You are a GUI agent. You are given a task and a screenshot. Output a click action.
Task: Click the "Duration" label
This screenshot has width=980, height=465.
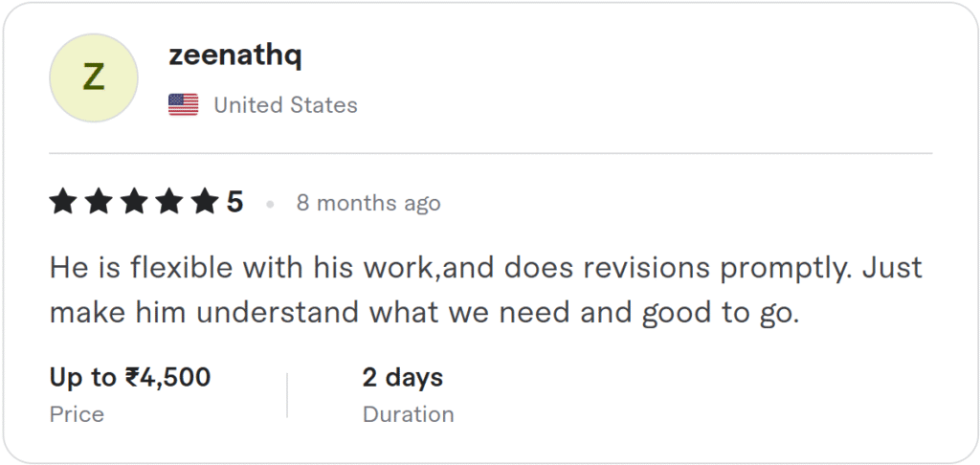(408, 414)
